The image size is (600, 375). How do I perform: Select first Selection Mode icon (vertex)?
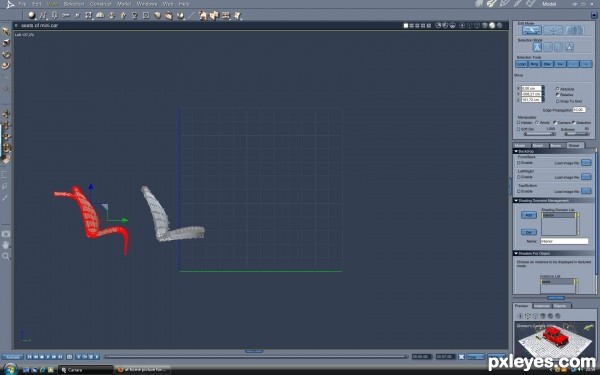tap(537, 47)
